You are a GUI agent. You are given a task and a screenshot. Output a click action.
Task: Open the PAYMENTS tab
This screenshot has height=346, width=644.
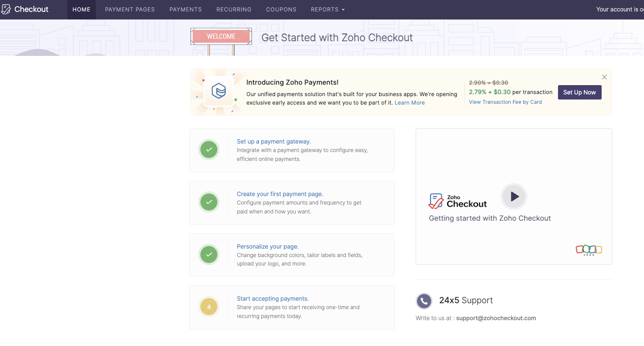coord(186,9)
